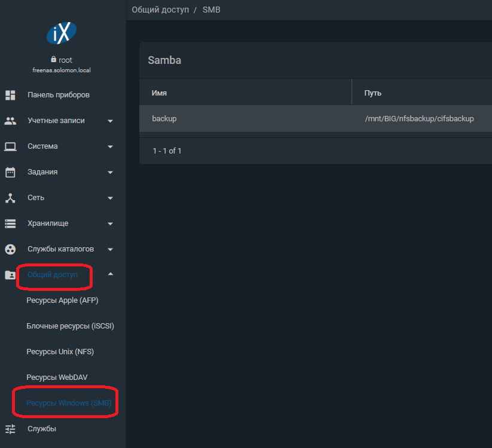This screenshot has height=448, width=492.
Task: Click freenas.solomon.local hostname
Action: pos(62,70)
